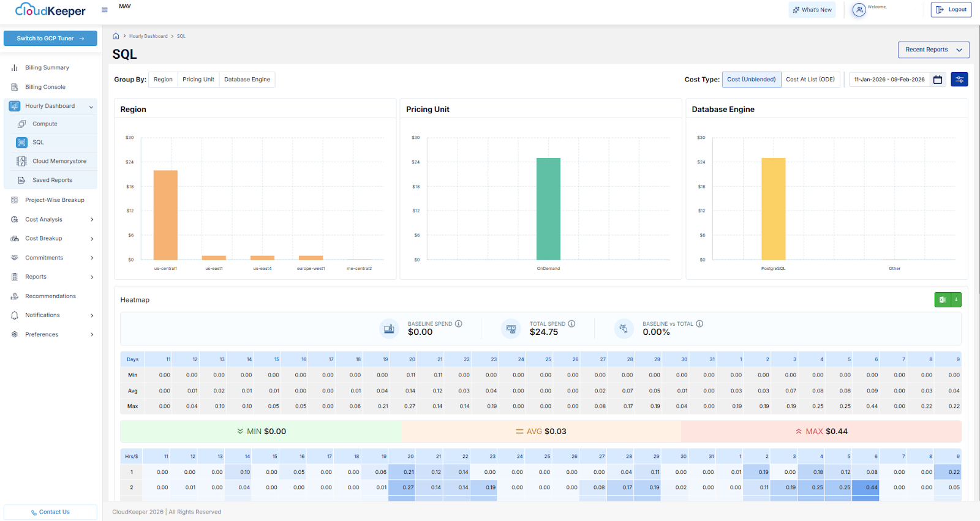Image resolution: width=980 pixels, height=521 pixels.
Task: Click the hamburger menu icon
Action: click(x=105, y=10)
